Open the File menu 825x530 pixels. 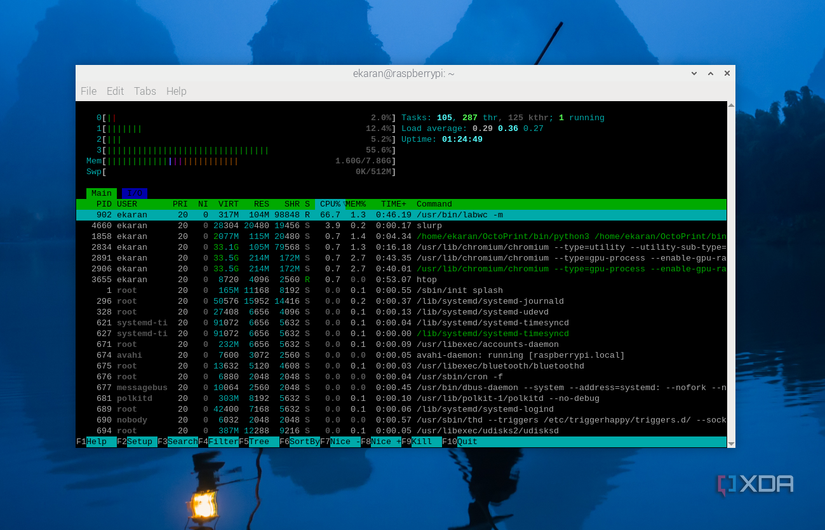point(88,91)
